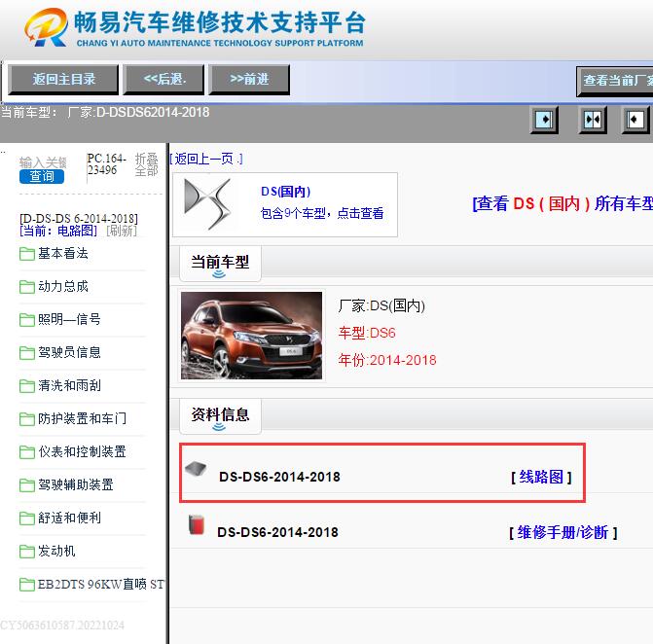Viewport: 653px width, 644px height.
Task: Open the 线路图 link
Action: tap(541, 477)
